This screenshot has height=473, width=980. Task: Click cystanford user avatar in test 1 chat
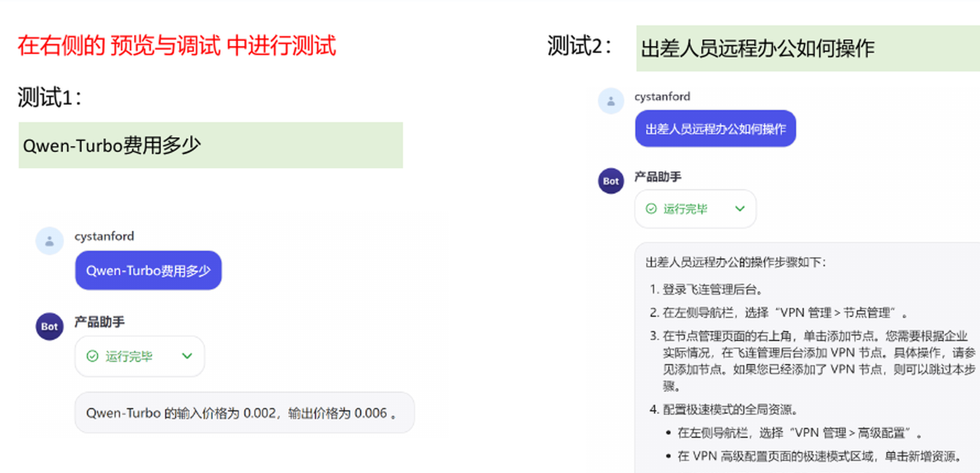click(x=50, y=241)
